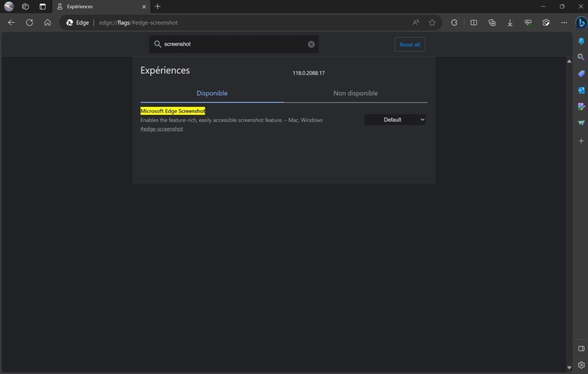Open the tab actions menu icon
Image resolution: width=588 pixels, height=374 pixels.
click(42, 6)
